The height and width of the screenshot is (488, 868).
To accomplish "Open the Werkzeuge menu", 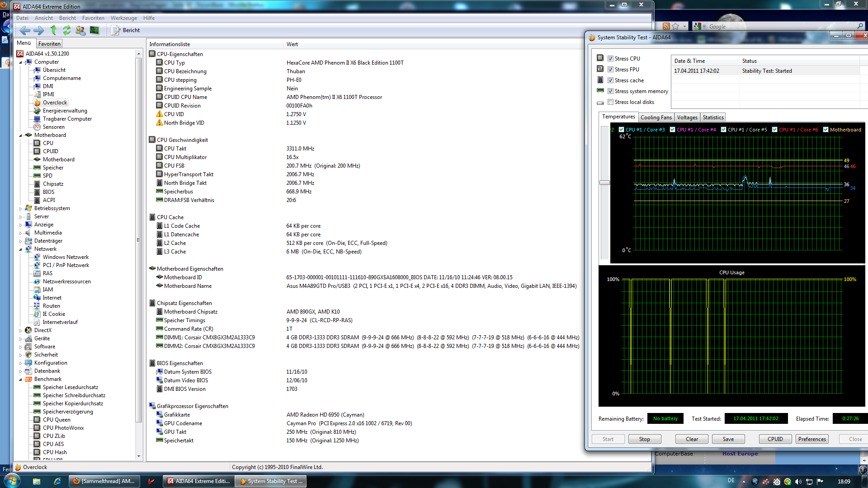I will click(123, 18).
